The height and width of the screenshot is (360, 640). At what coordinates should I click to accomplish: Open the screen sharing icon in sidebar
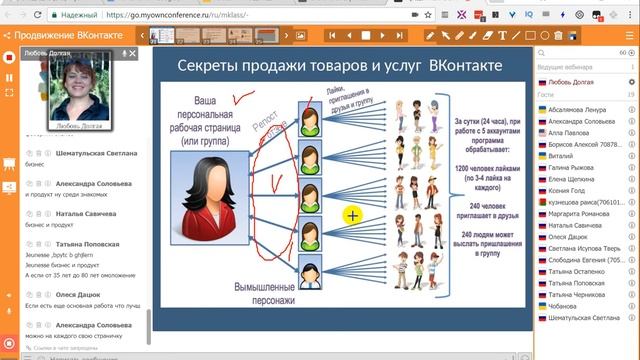pos(9,188)
